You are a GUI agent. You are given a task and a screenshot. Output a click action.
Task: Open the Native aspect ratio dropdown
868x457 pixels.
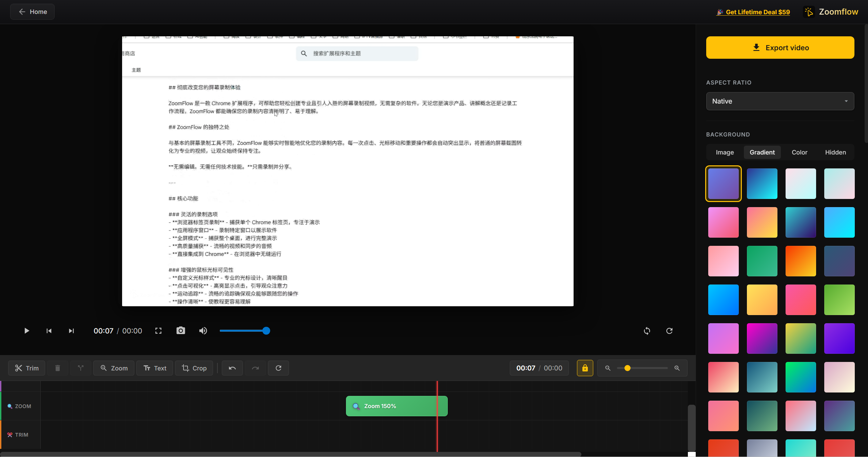coord(780,101)
